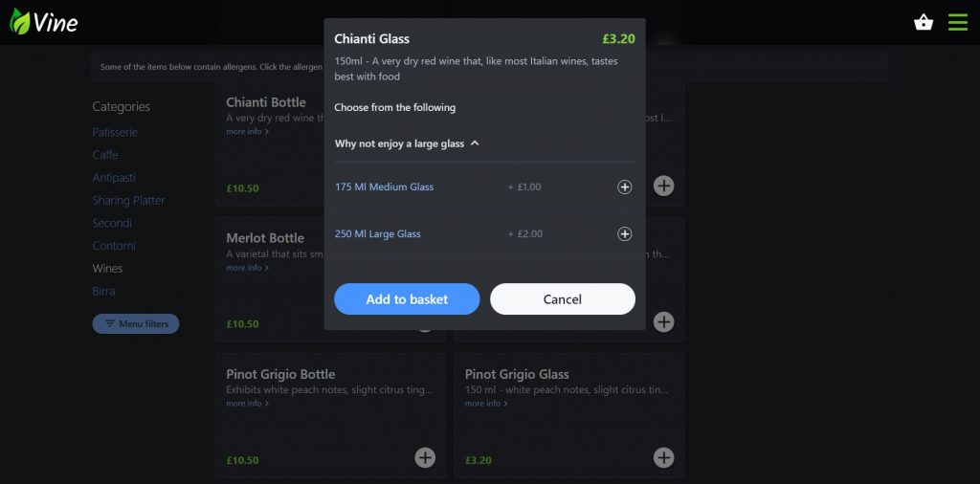Screen dimensions: 980x484
Task: Select the Patisserie category
Action: coord(115,132)
